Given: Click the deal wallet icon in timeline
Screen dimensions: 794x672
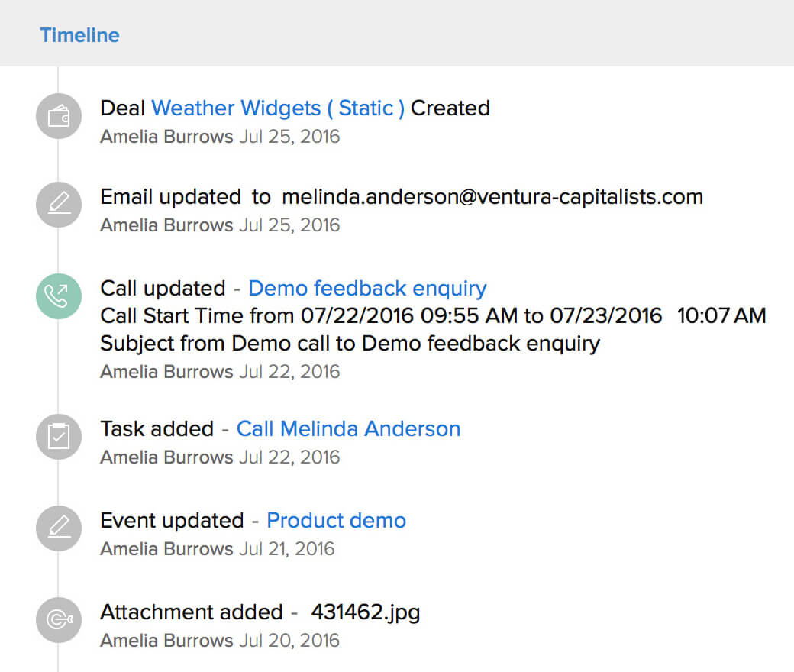Looking at the screenshot, I should point(59,116).
